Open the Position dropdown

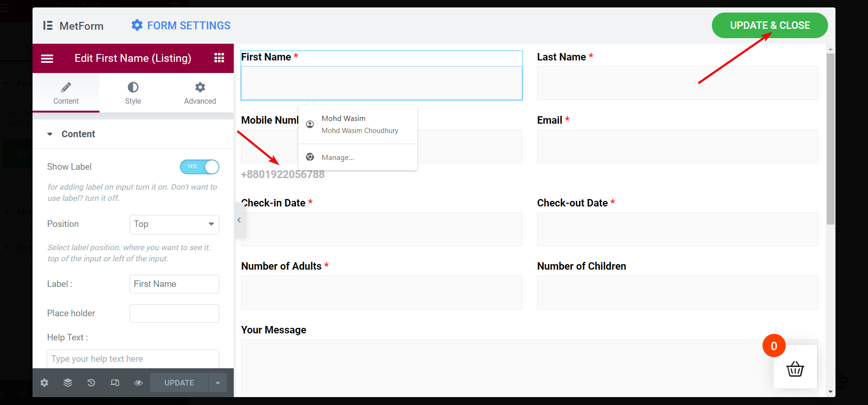[174, 224]
